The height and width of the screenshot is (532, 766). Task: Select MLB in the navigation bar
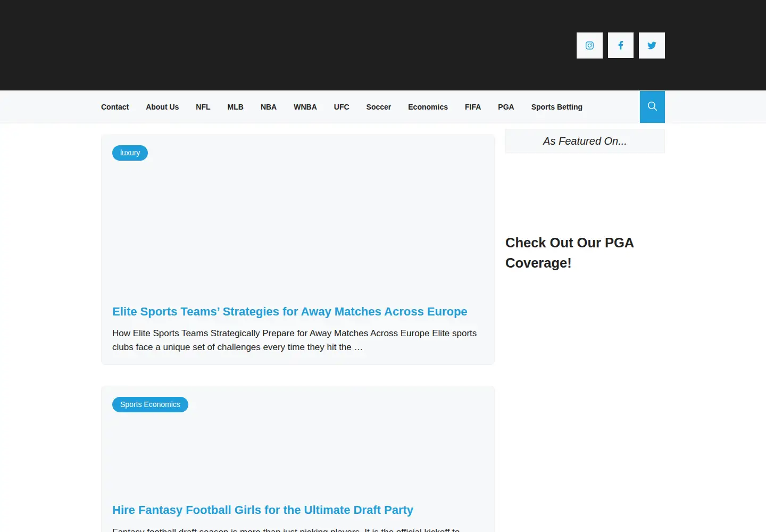click(x=236, y=107)
